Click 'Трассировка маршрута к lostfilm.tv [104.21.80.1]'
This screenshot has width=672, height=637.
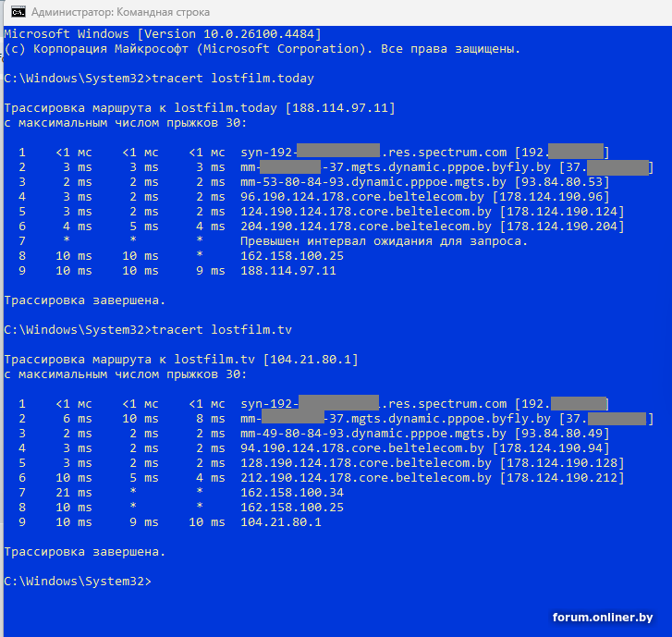tap(181, 360)
